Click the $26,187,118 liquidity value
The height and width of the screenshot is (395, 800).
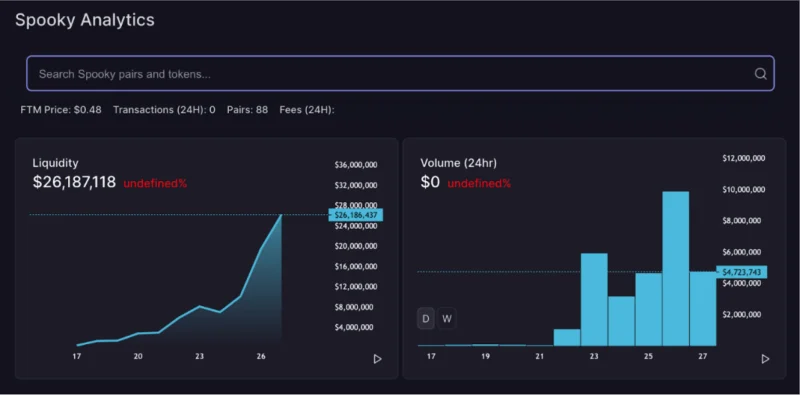tap(74, 182)
